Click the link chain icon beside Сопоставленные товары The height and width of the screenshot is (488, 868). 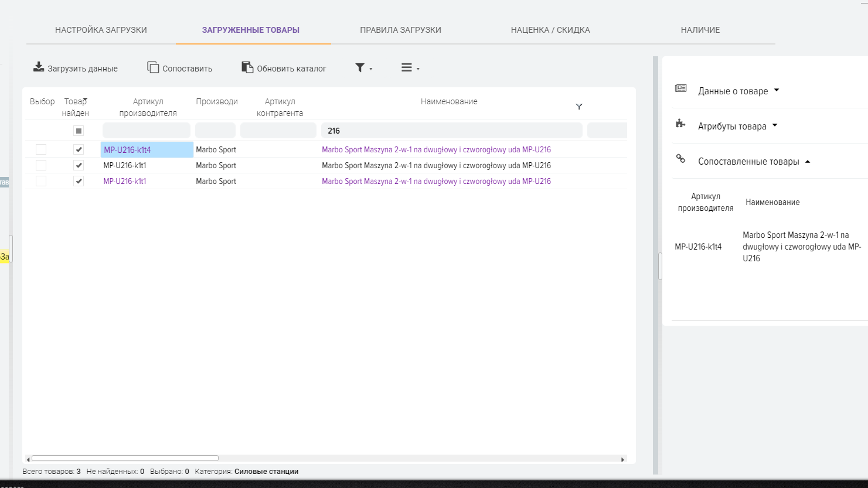tap(680, 159)
